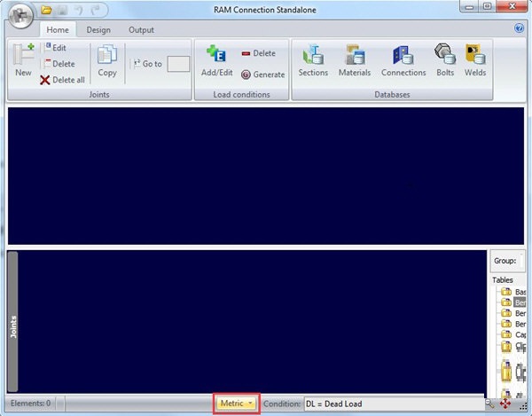The width and height of the screenshot is (532, 416).
Task: Open the Connections database
Action: click(403, 60)
